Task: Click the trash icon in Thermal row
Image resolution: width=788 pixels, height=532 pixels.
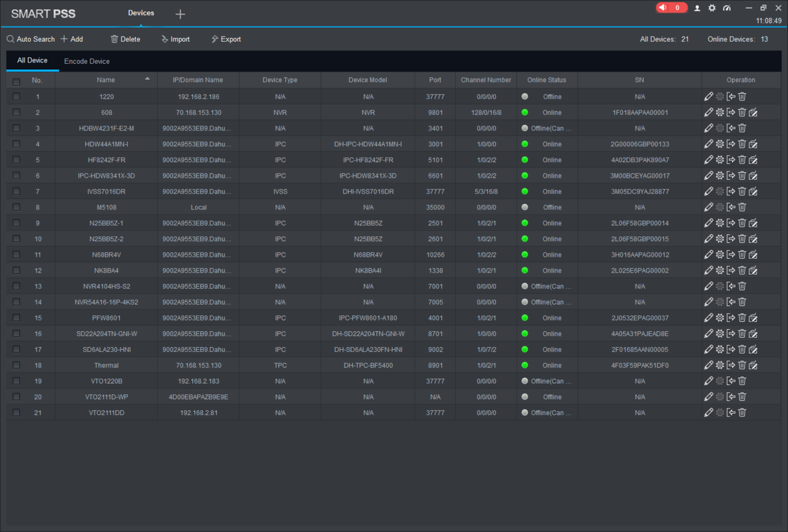Action: [742, 365]
